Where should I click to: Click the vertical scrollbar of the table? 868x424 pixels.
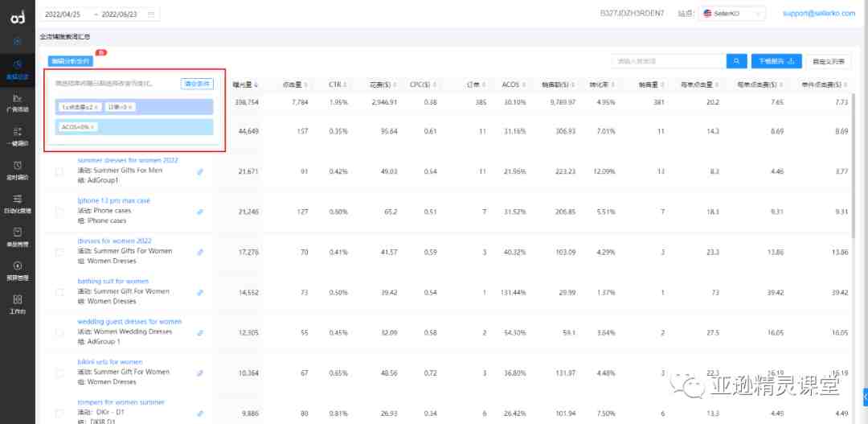tap(854, 167)
